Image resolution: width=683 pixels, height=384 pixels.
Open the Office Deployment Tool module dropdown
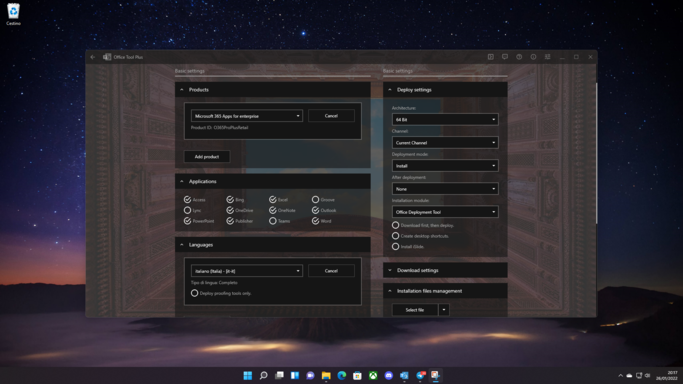(445, 212)
